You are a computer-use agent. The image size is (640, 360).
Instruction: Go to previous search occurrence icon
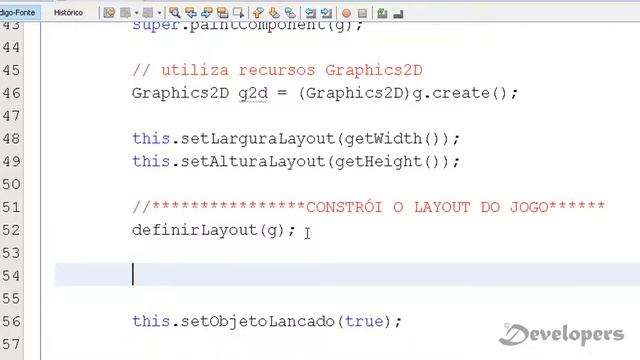191,13
